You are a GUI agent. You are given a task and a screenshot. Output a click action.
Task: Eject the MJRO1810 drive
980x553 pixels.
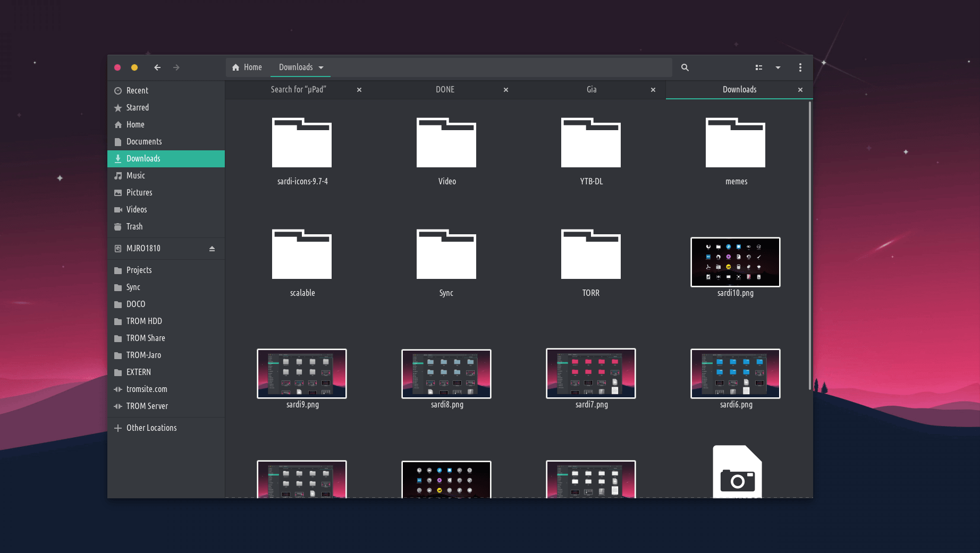(212, 249)
